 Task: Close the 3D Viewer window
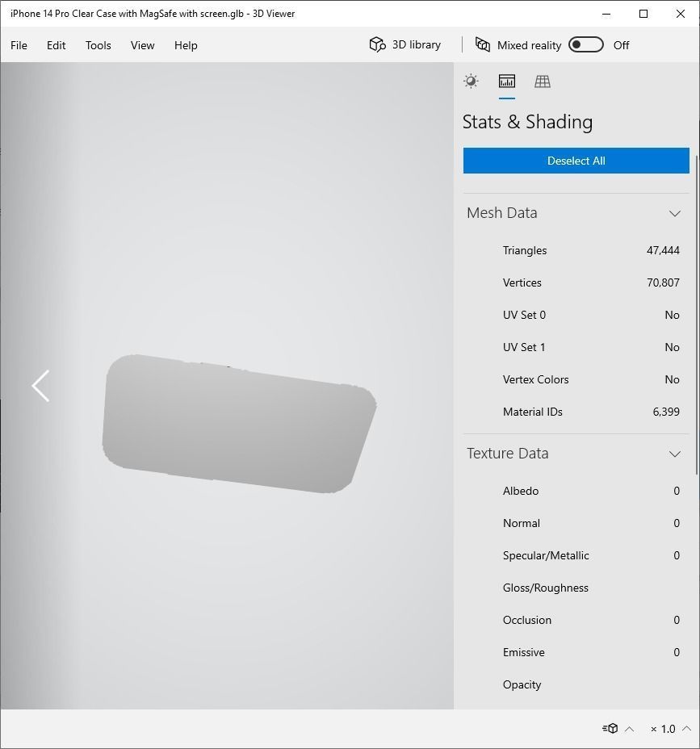[x=681, y=14]
